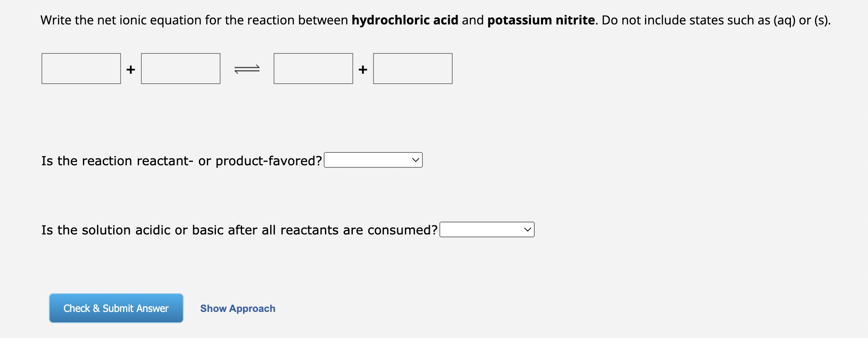Select the rightmost equation answer field
The image size is (868, 338).
coord(412,68)
